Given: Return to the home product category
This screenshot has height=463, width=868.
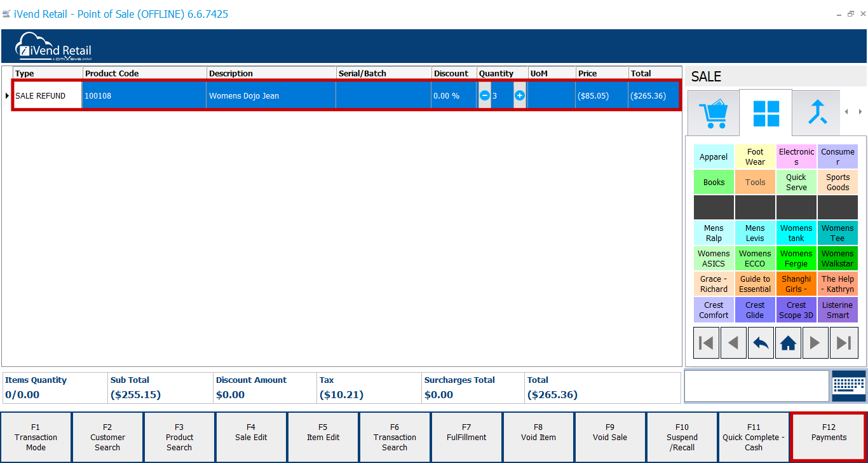Looking at the screenshot, I should (788, 343).
